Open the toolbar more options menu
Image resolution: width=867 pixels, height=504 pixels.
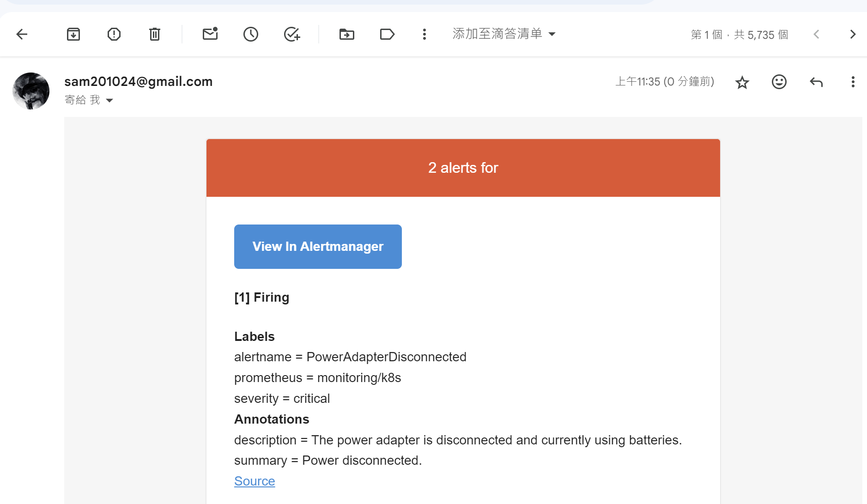point(424,34)
